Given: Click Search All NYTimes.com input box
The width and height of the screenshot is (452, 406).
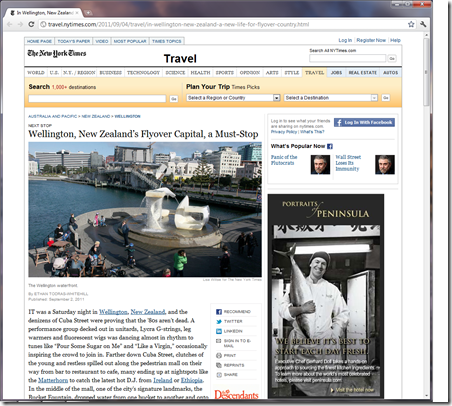Looking at the screenshot, I should coord(347,58).
